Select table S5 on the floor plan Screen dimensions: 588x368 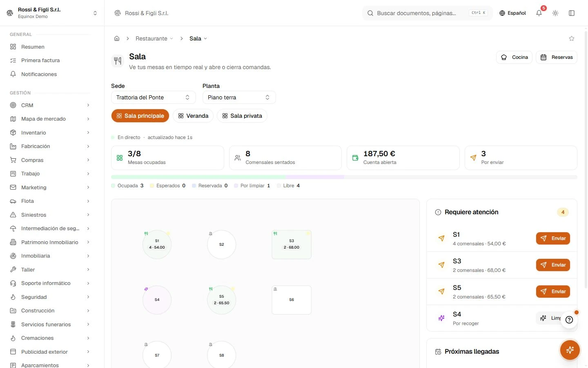point(222,300)
